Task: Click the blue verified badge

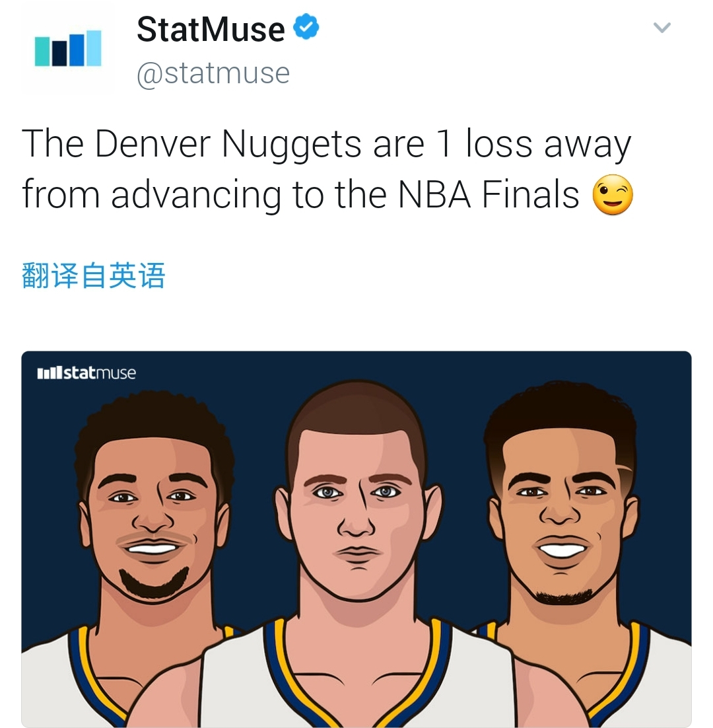Action: point(306,27)
